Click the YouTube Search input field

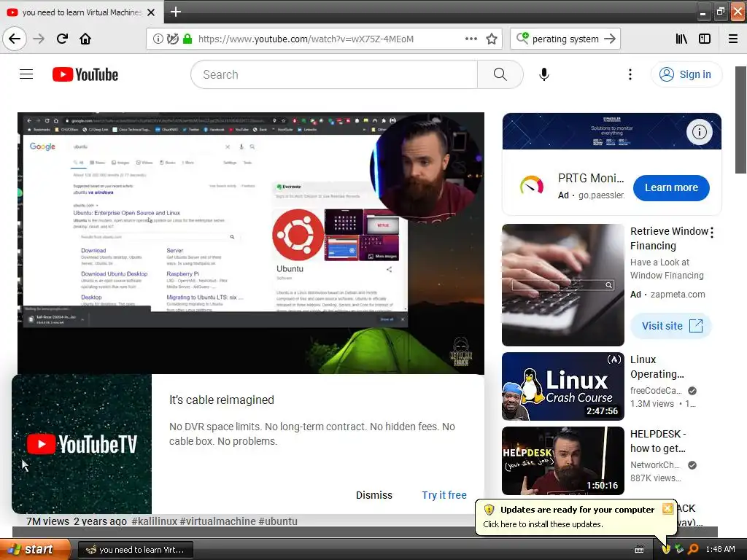(334, 74)
